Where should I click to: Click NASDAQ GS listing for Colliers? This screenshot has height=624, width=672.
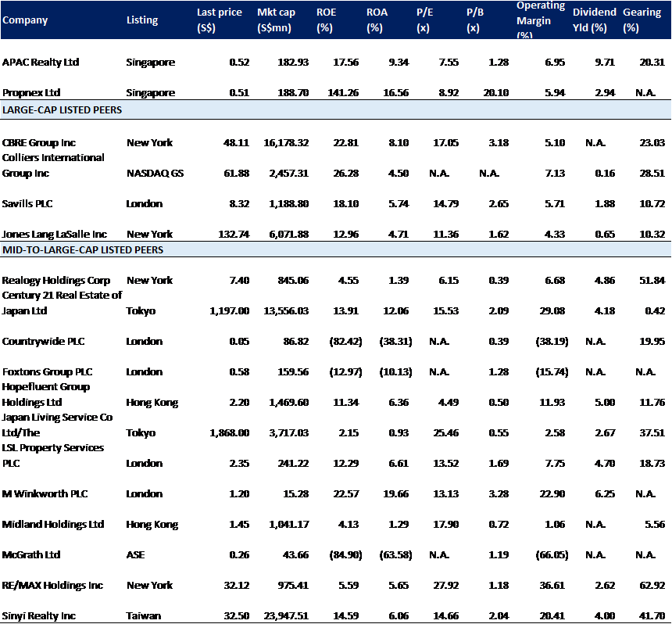pos(155,174)
